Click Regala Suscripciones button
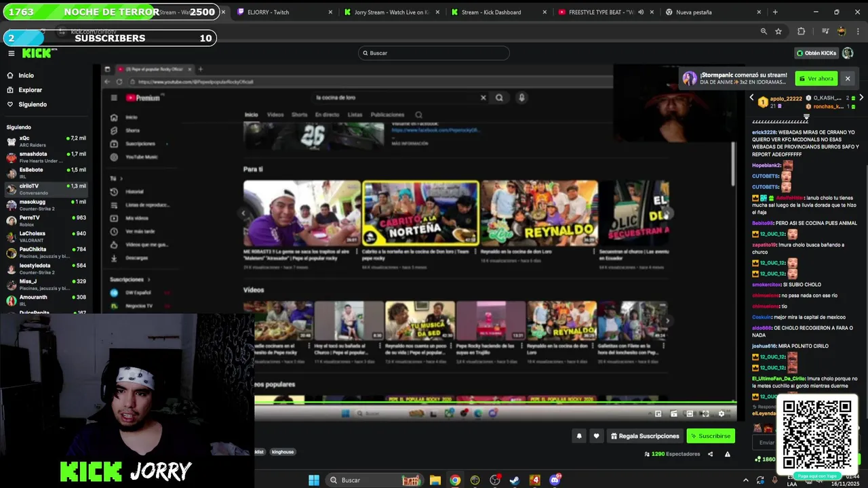Screen dimensions: 868x488 (645, 436)
